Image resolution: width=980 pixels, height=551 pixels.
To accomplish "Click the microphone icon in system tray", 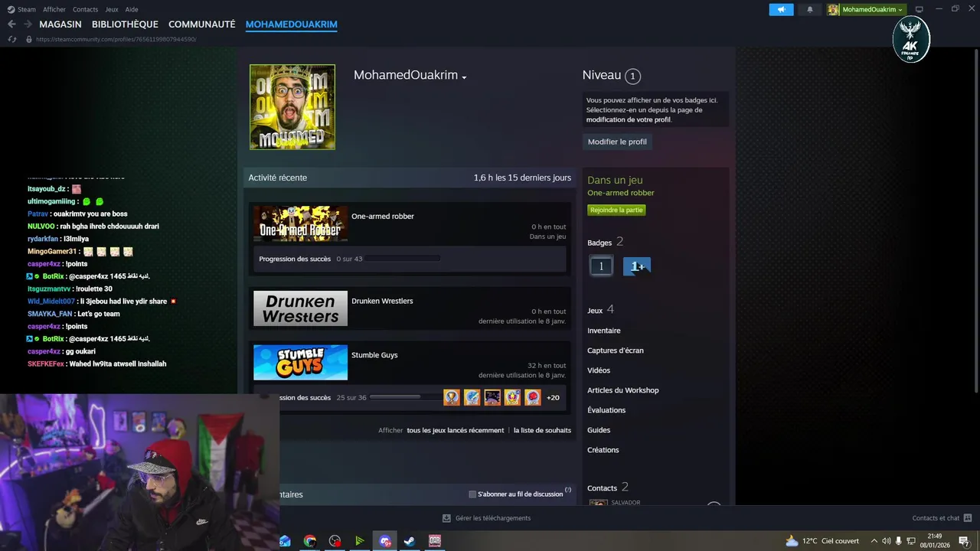I will tap(899, 541).
